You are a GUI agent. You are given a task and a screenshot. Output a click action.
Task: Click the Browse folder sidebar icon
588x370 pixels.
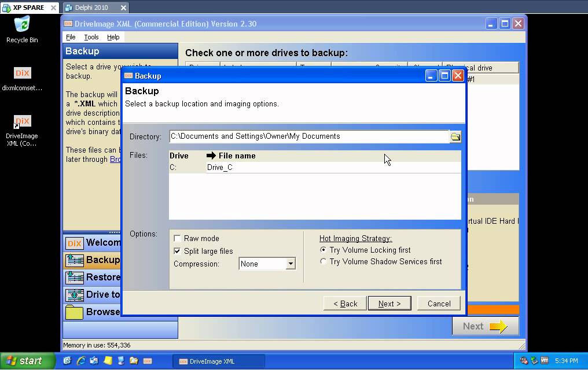coord(74,312)
